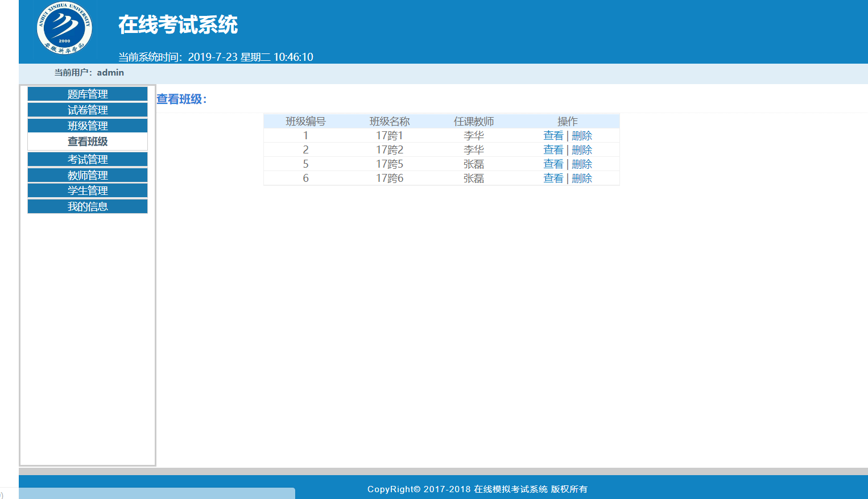This screenshot has width=868, height=499.
Task: Open the 我的信息 menu
Action: pyautogui.click(x=88, y=206)
